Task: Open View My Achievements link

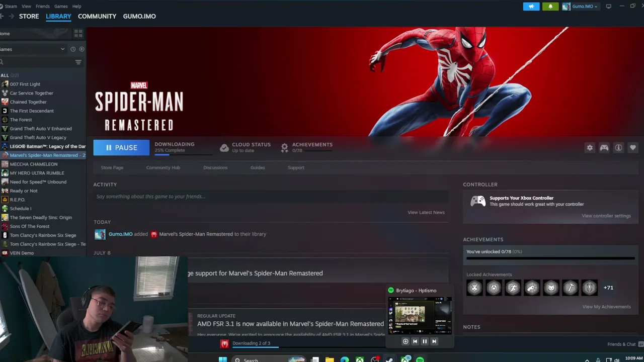Action: (x=606, y=307)
